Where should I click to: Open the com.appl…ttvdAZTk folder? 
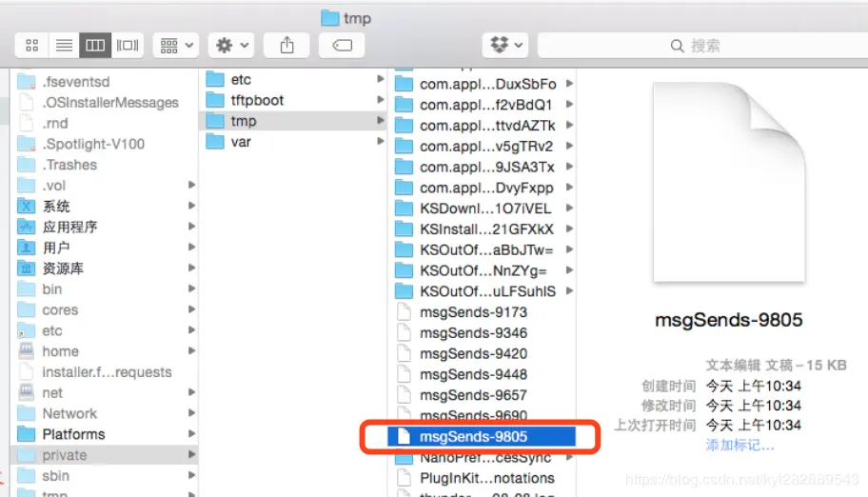(x=483, y=126)
